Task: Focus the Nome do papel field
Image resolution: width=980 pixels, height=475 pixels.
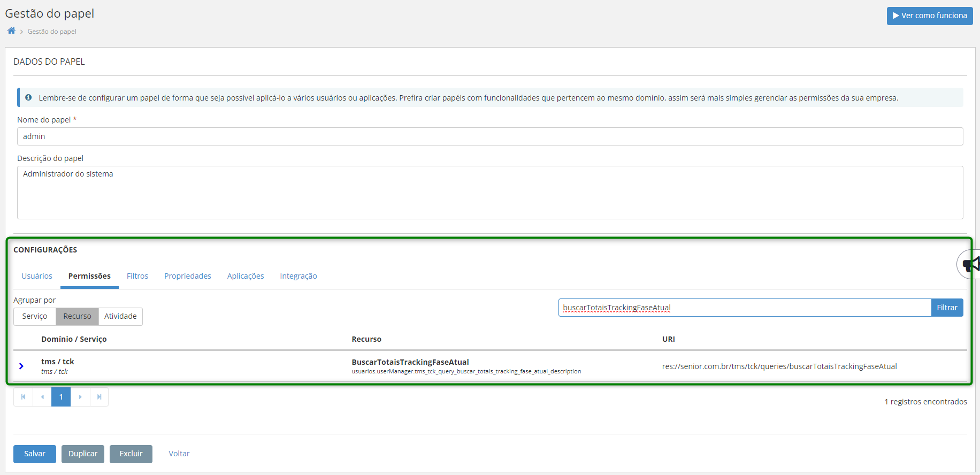Action: pos(490,136)
